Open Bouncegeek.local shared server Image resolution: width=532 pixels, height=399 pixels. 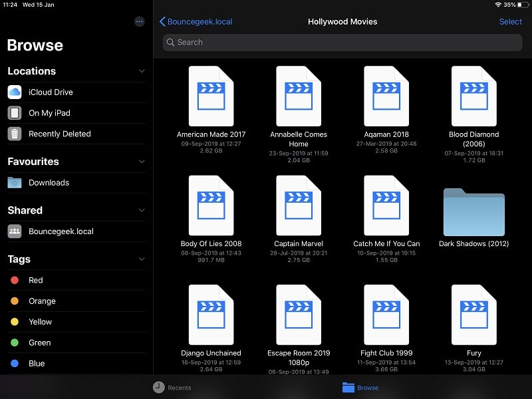pos(76,231)
